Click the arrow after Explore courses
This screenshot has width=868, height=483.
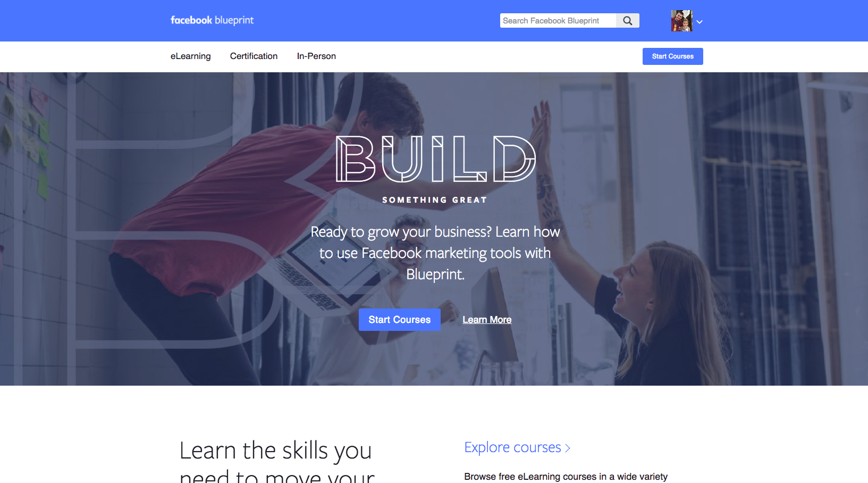[x=568, y=448]
